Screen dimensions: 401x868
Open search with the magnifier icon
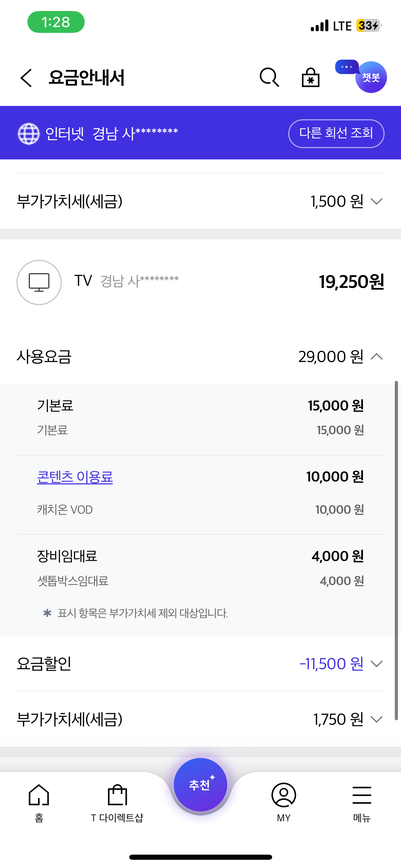click(269, 77)
